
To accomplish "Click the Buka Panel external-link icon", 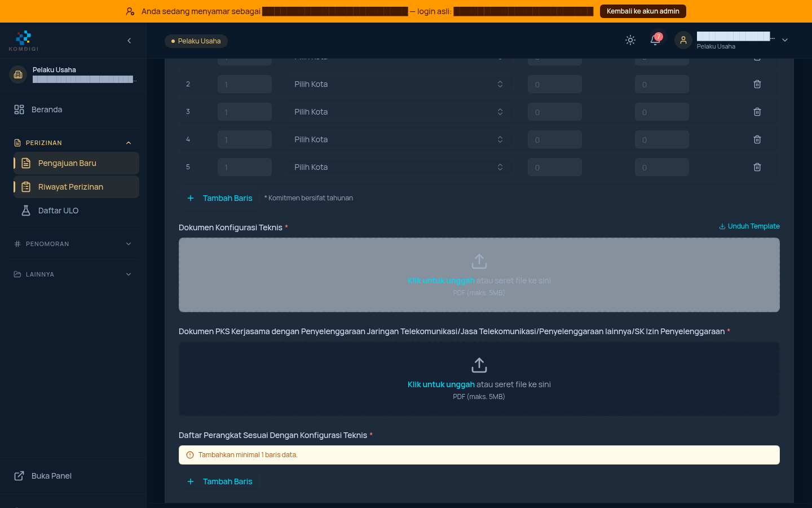I will [x=19, y=476].
